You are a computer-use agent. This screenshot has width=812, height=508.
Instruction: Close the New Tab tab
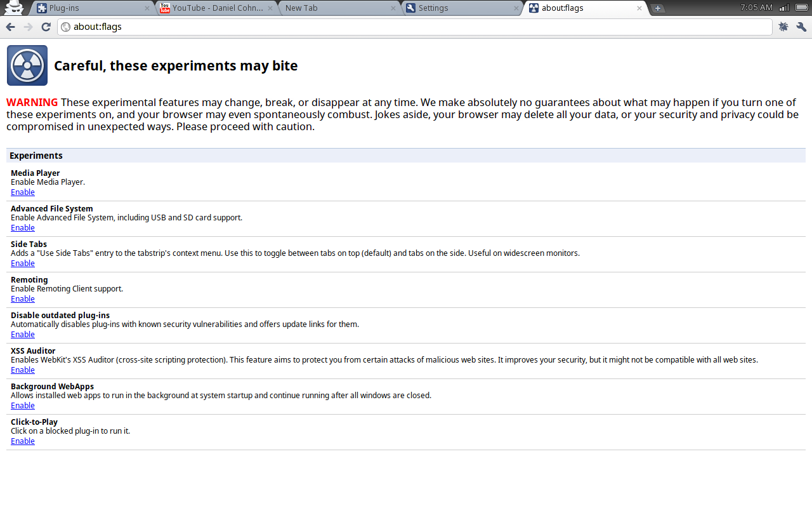click(x=393, y=8)
